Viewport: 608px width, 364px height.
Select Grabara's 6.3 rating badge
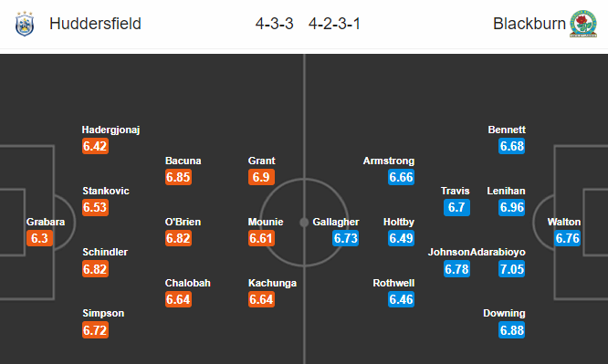[39, 238]
